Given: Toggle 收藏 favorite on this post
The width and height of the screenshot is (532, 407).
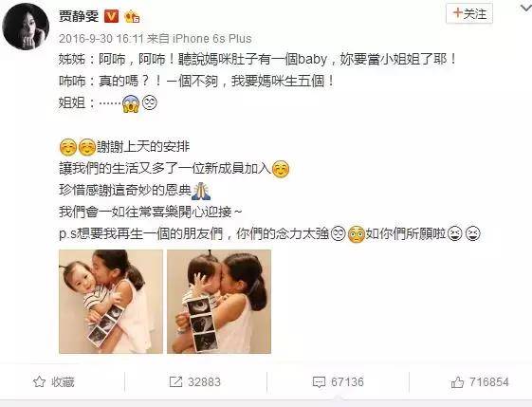Looking at the screenshot, I should click(x=54, y=382).
